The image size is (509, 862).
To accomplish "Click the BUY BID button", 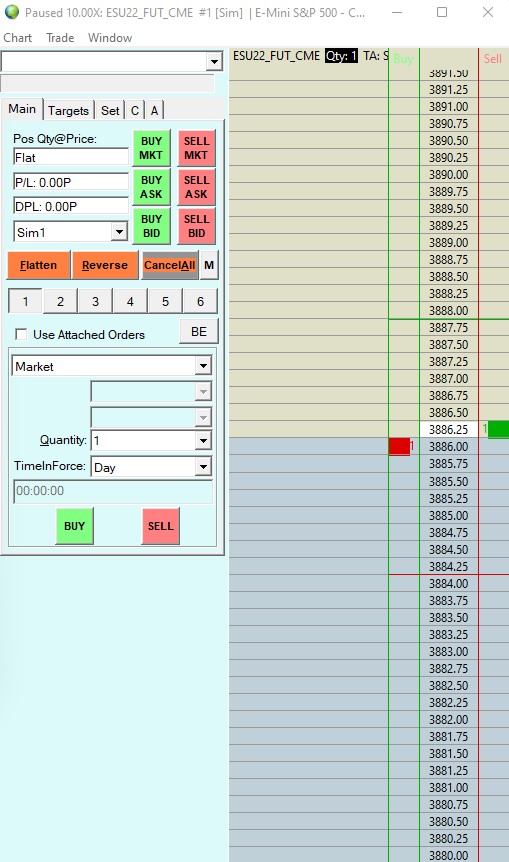I will (151, 226).
